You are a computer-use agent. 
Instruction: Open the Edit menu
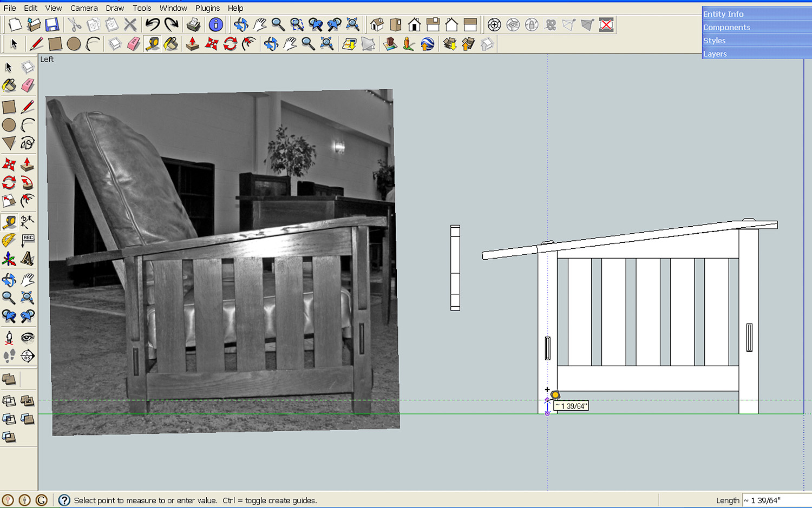30,8
